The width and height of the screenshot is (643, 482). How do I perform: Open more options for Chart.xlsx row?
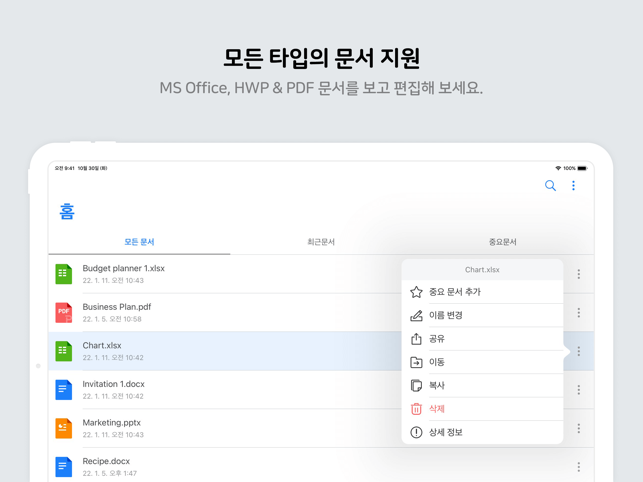pos(579,351)
